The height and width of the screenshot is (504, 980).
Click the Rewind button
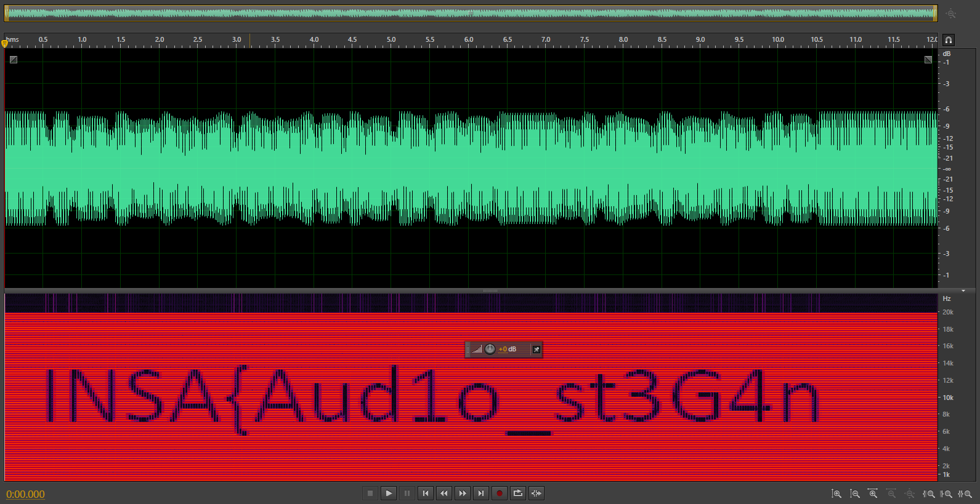(x=444, y=493)
